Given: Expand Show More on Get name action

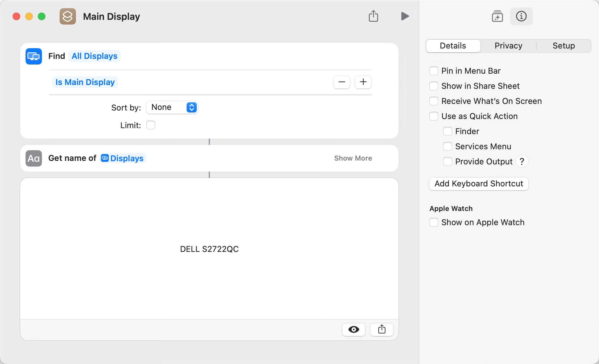Looking at the screenshot, I should [x=353, y=158].
